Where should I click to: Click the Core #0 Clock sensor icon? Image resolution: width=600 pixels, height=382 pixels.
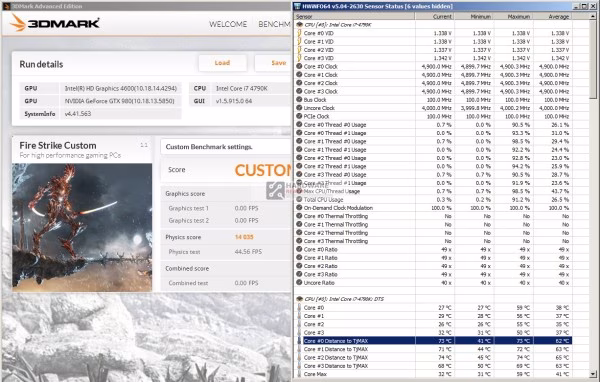point(299,66)
